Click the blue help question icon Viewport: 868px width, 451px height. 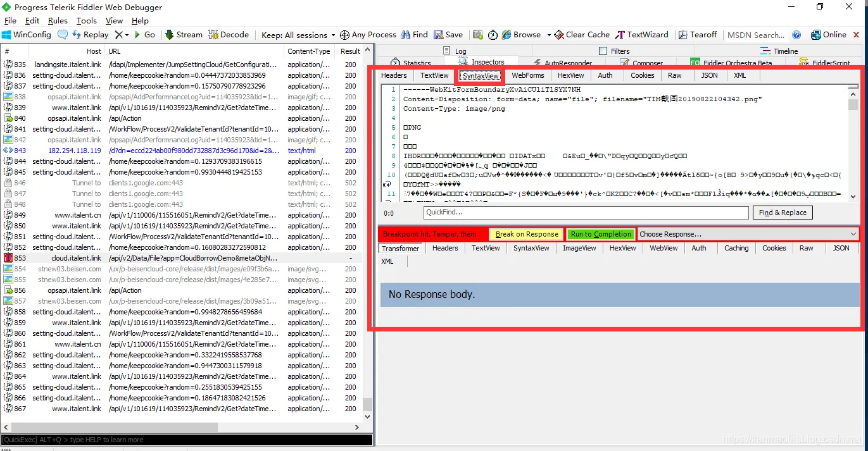coord(796,35)
